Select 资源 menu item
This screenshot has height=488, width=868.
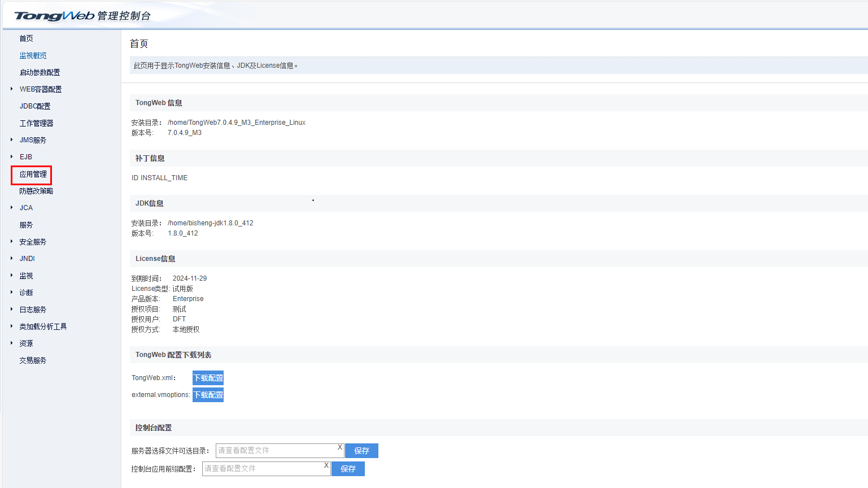[26, 343]
